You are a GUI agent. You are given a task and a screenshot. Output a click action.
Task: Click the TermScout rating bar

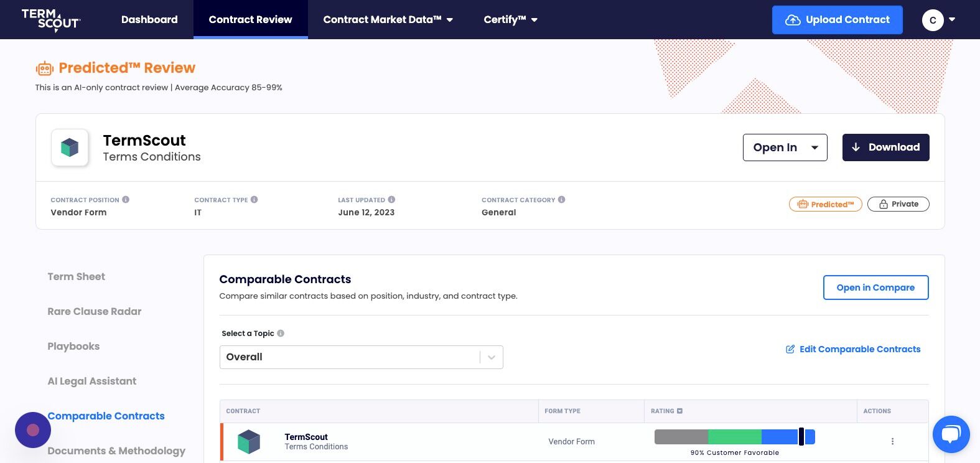tap(735, 437)
